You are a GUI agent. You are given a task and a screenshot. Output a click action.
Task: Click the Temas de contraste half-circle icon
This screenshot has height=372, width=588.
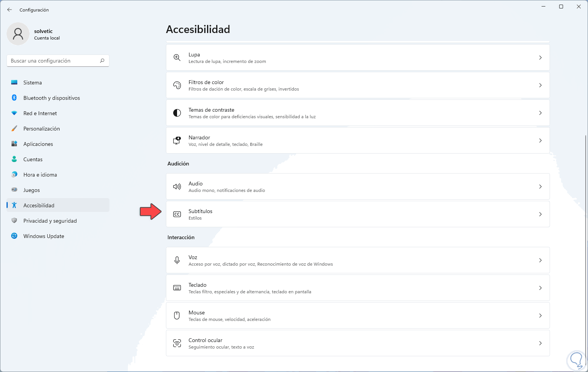pos(177,113)
